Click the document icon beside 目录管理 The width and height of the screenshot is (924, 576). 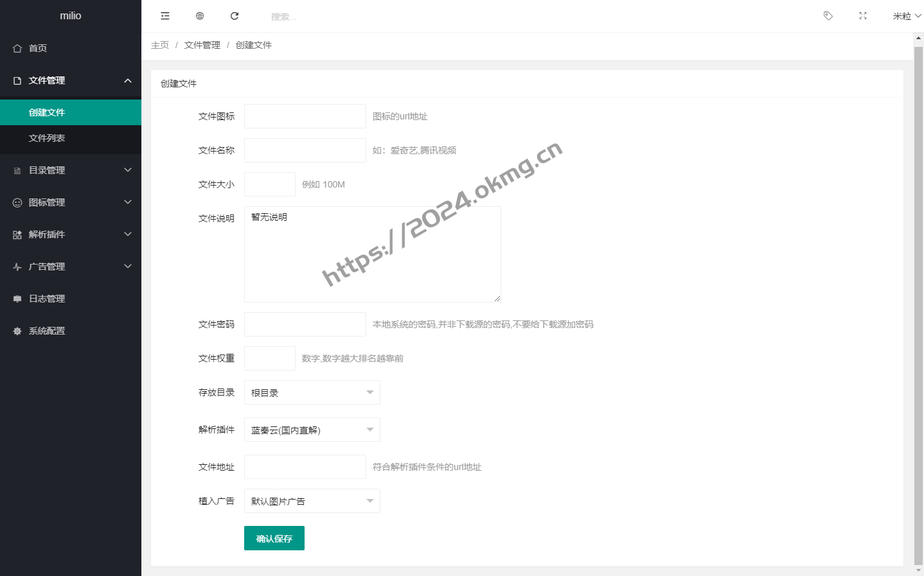click(x=16, y=170)
